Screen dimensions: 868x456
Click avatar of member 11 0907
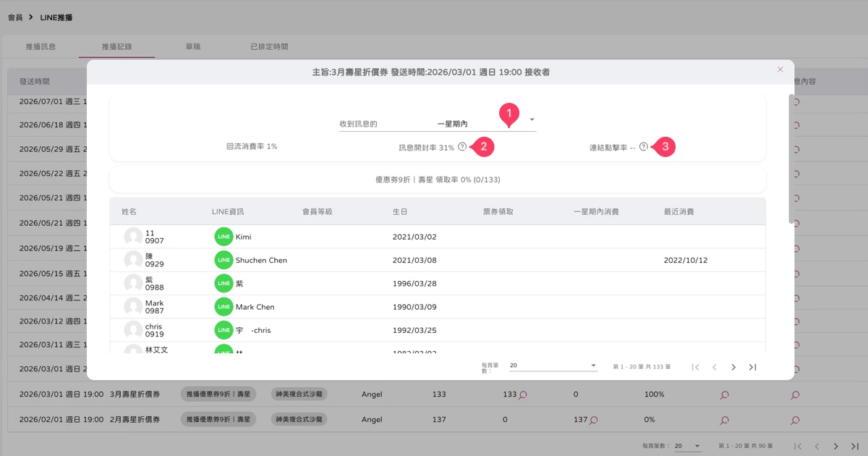pos(133,237)
